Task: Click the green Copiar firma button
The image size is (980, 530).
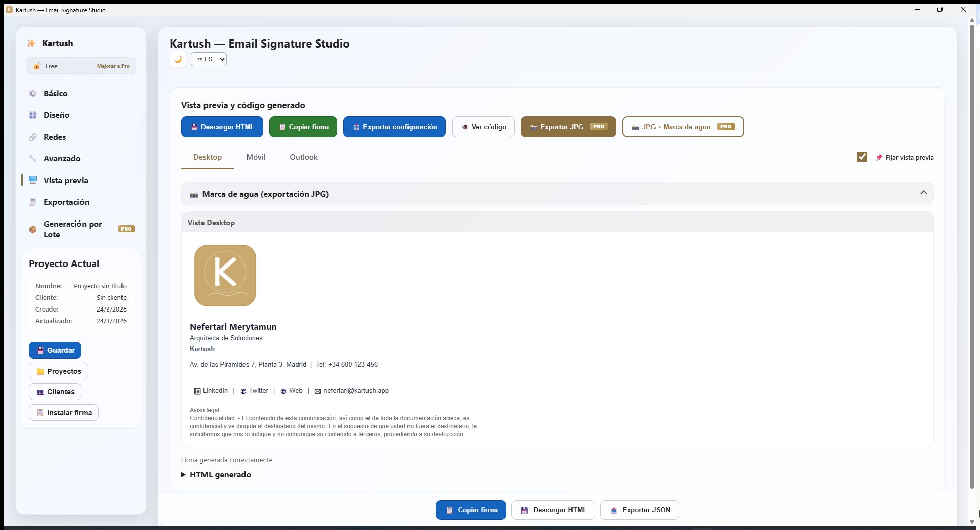Action: point(304,127)
